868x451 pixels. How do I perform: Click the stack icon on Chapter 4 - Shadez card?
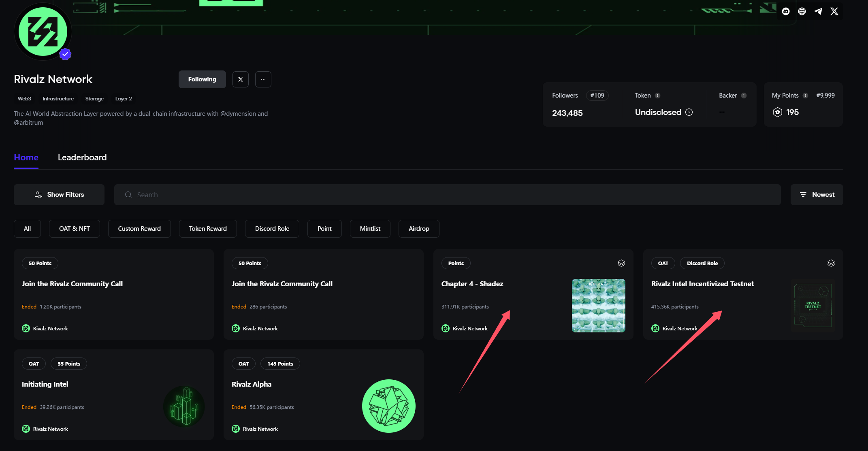click(621, 263)
